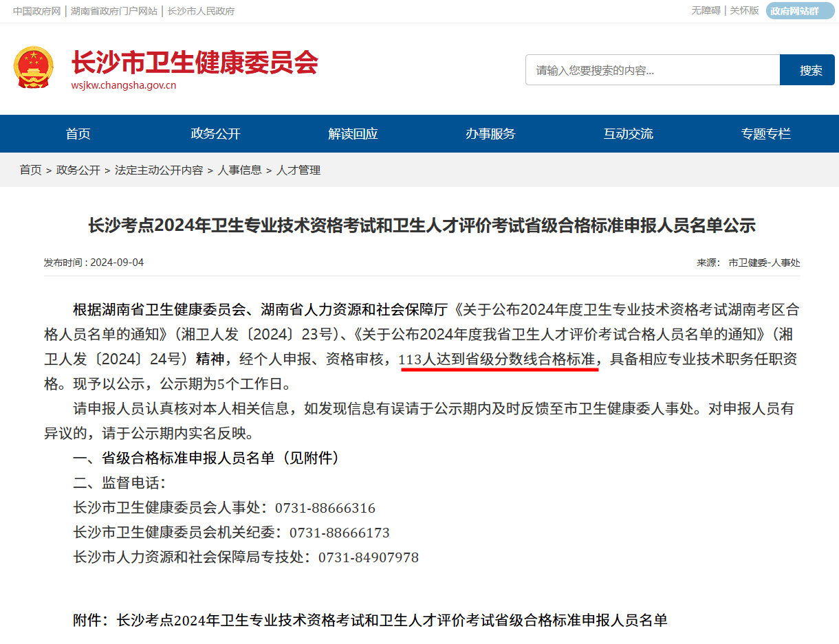Open 人才管理 breadcrumb link
Image resolution: width=839 pixels, height=644 pixels.
pyautogui.click(x=298, y=170)
